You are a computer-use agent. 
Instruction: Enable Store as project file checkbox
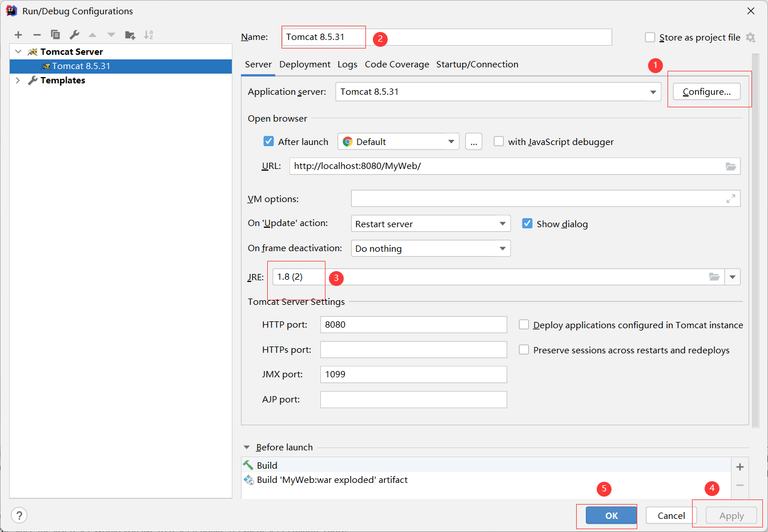[650, 37]
